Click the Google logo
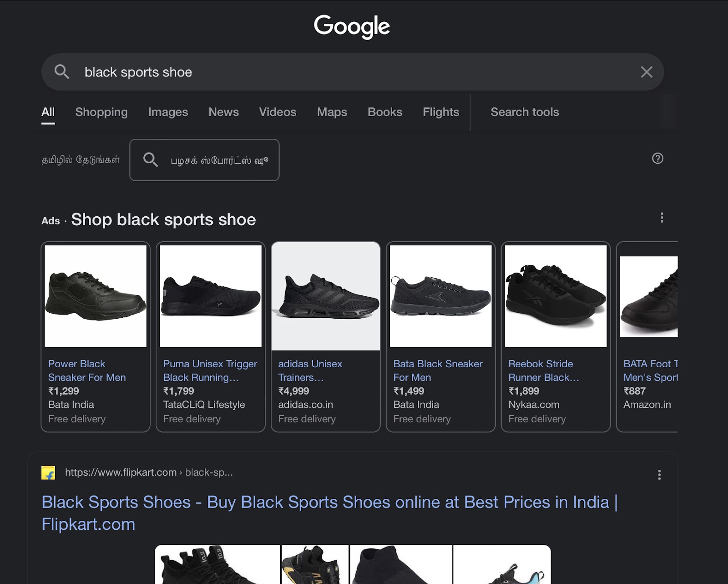The width and height of the screenshot is (728, 584). (352, 26)
